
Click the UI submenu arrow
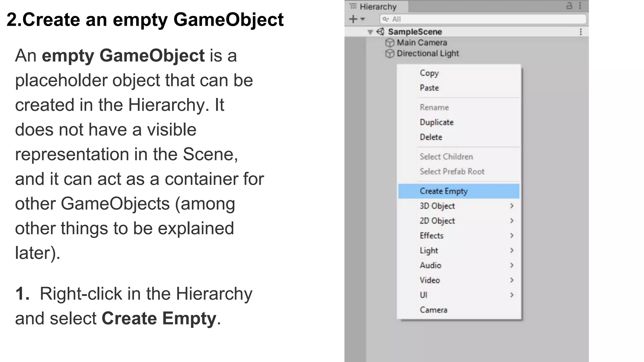[x=512, y=295]
